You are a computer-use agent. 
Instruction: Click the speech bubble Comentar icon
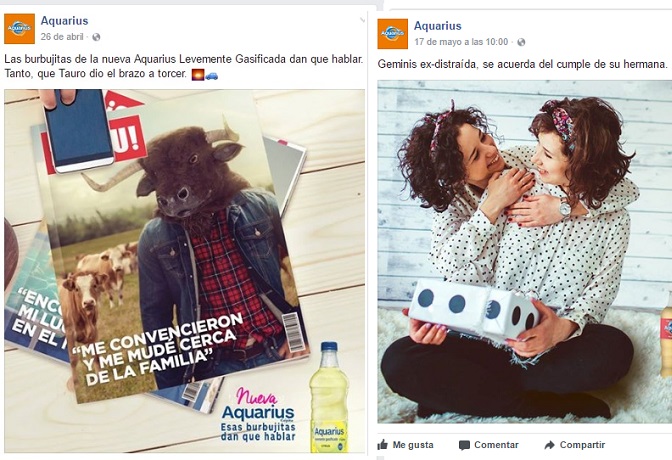click(464, 445)
